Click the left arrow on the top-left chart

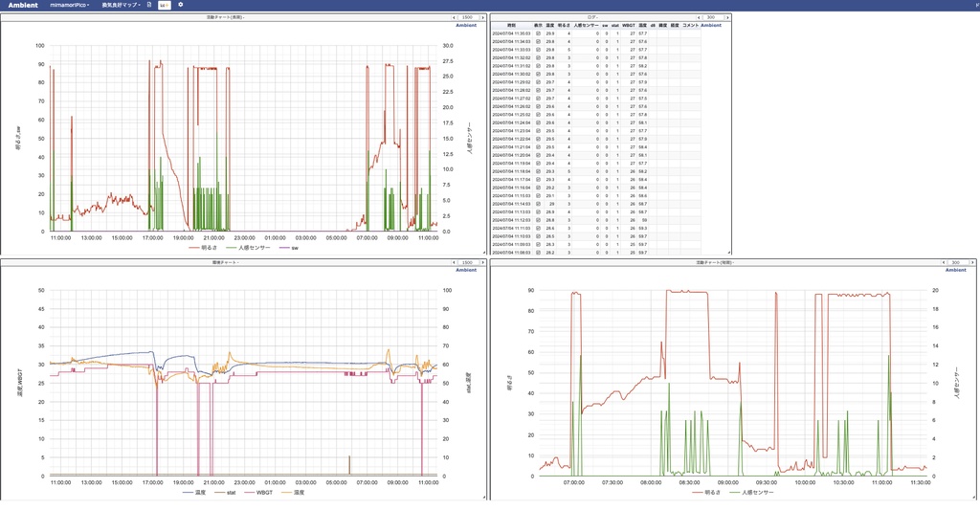point(455,17)
